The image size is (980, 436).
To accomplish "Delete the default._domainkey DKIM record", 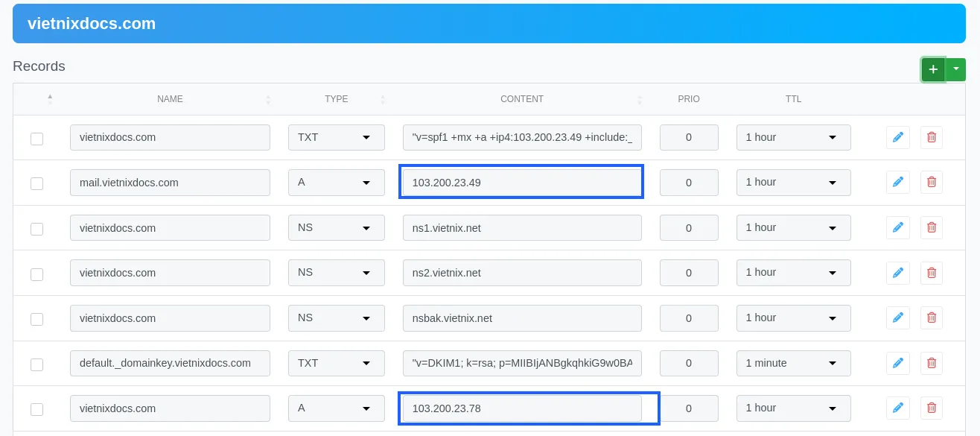I will (x=931, y=363).
